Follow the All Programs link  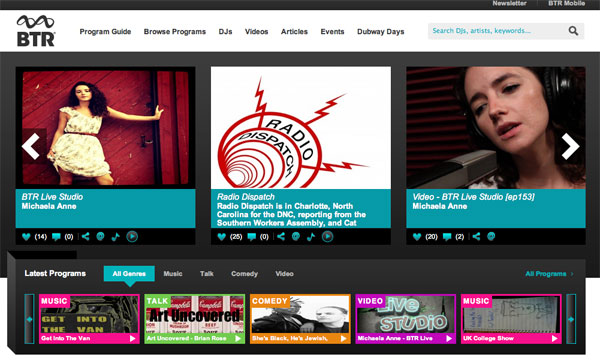pyautogui.click(x=549, y=273)
